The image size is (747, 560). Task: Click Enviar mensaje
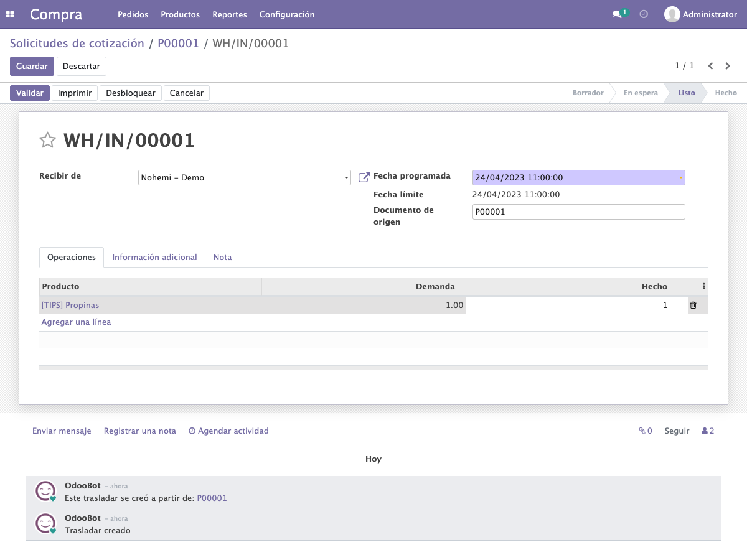pyautogui.click(x=62, y=431)
